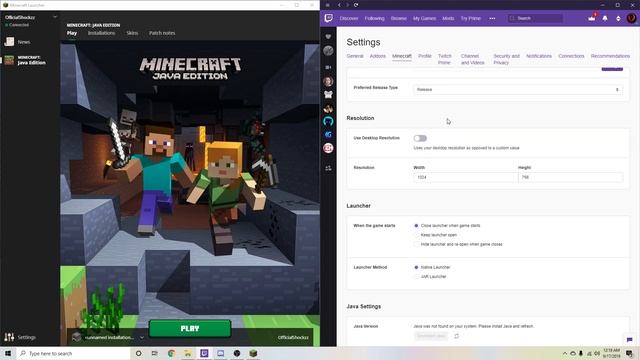The image size is (640, 360).
Task: Click the Windows Start button
Action: click(8, 353)
